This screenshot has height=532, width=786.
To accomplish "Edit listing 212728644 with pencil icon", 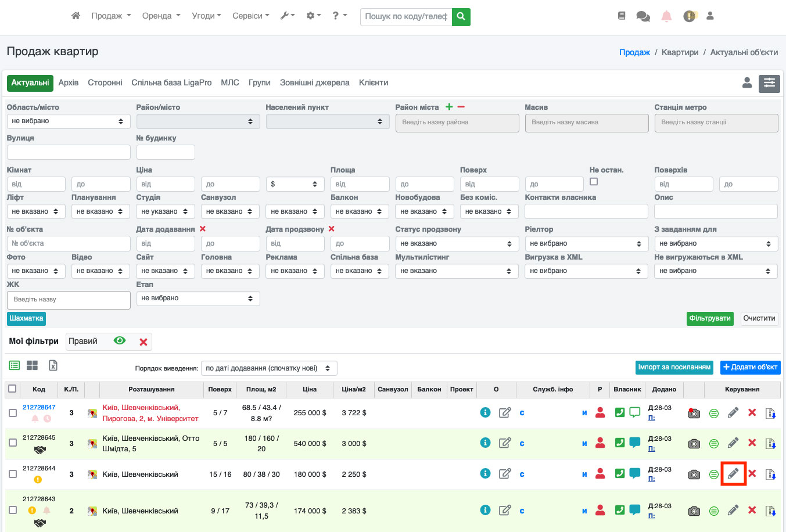I will pos(733,474).
